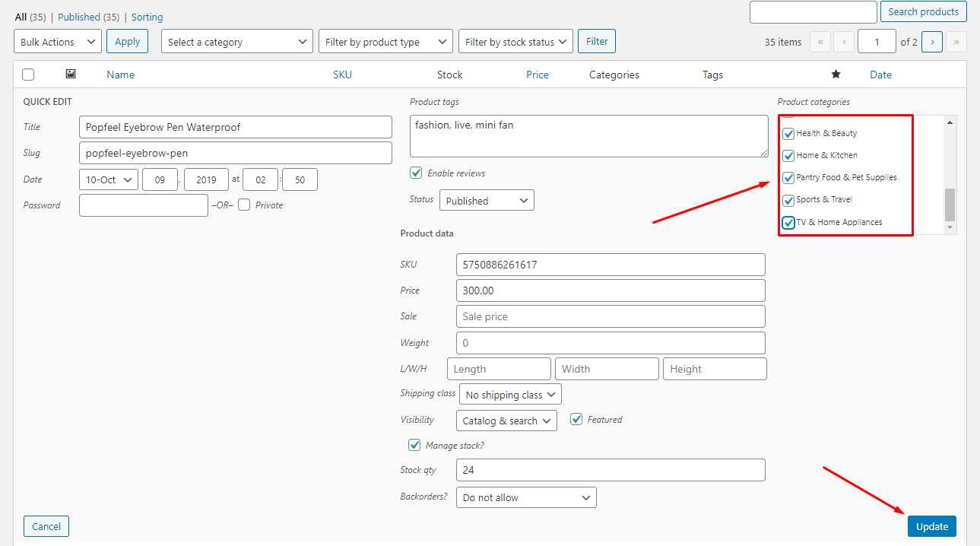Switch to the Published products view
The height and width of the screenshot is (546, 980).
pyautogui.click(x=88, y=17)
